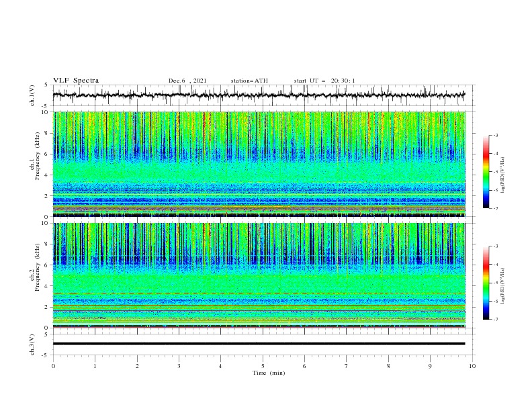
Task: Click the ch.1 spectrogram color scale bar
Action: click(486, 172)
